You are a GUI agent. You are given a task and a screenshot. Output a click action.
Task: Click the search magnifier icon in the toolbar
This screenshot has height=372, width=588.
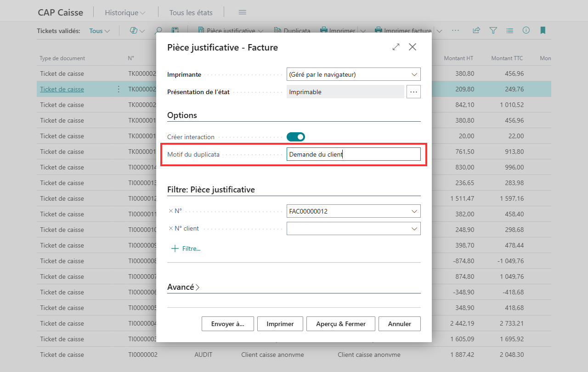[158, 31]
